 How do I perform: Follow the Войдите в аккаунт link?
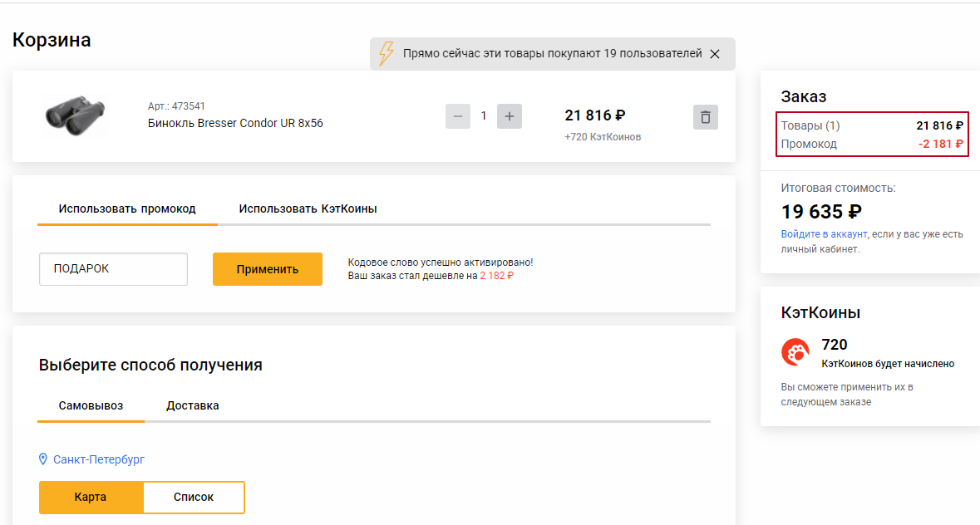point(824,234)
